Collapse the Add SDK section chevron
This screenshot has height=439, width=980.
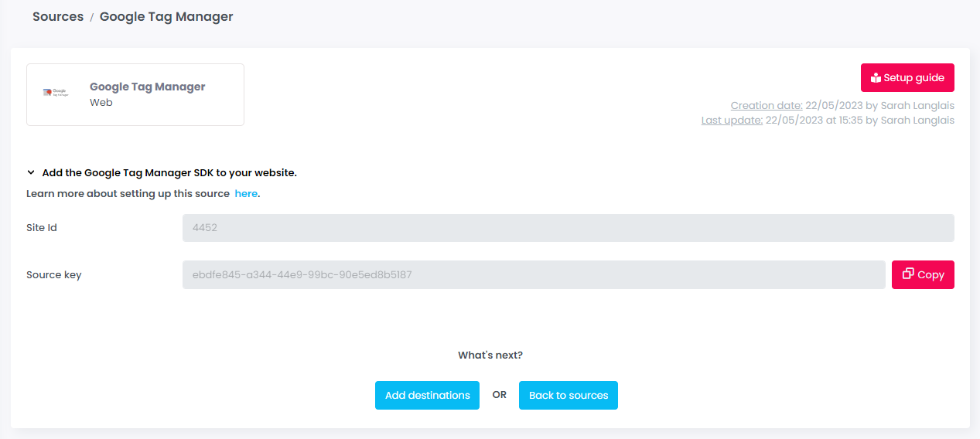[x=31, y=173]
